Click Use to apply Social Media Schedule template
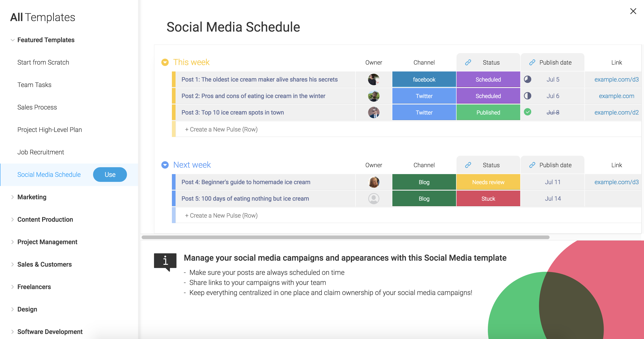The height and width of the screenshot is (339, 644). point(110,174)
